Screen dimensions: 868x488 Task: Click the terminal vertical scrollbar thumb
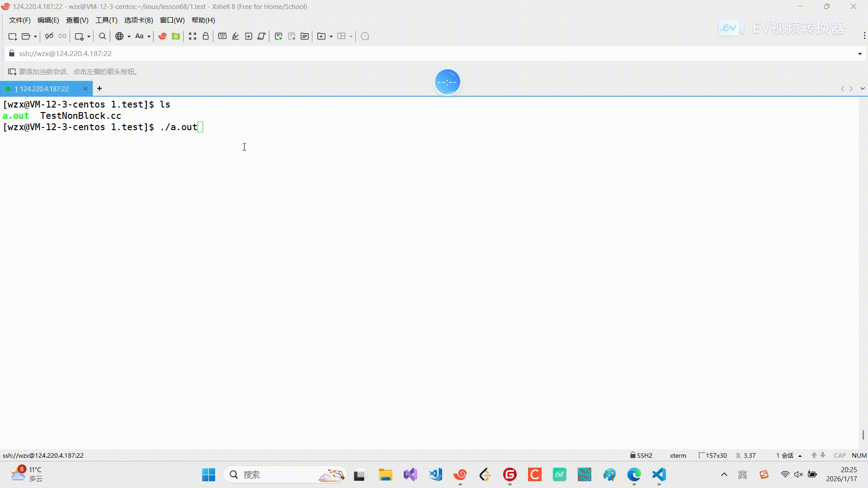[863, 434]
